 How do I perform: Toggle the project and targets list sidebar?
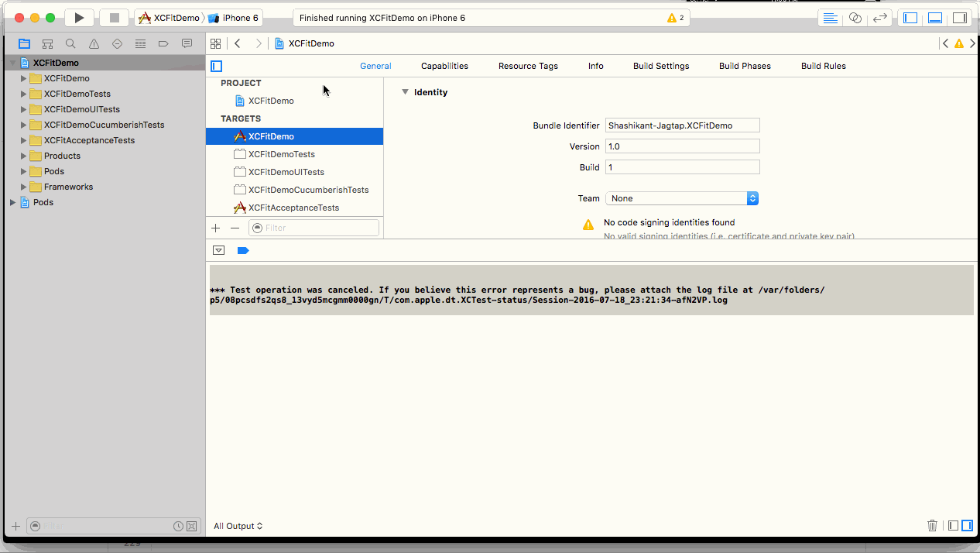[217, 66]
